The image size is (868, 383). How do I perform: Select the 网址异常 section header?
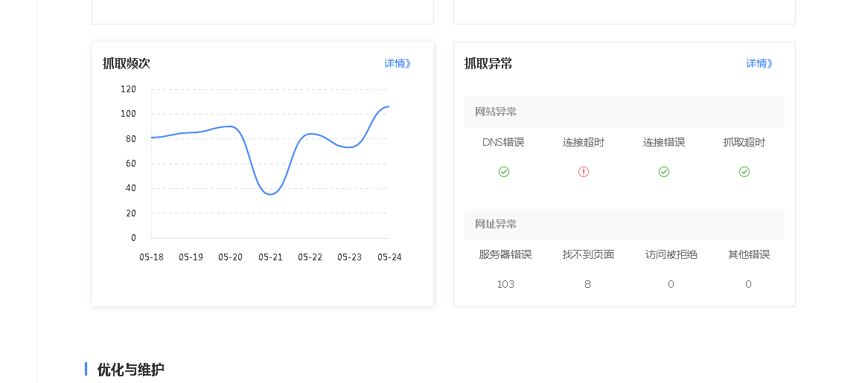[x=496, y=224]
